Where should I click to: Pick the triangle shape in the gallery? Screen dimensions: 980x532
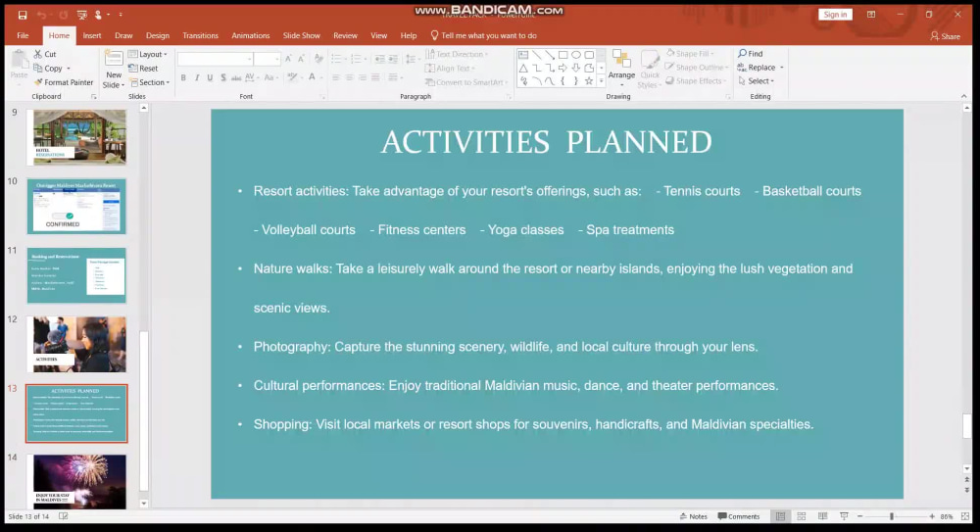[523, 69]
